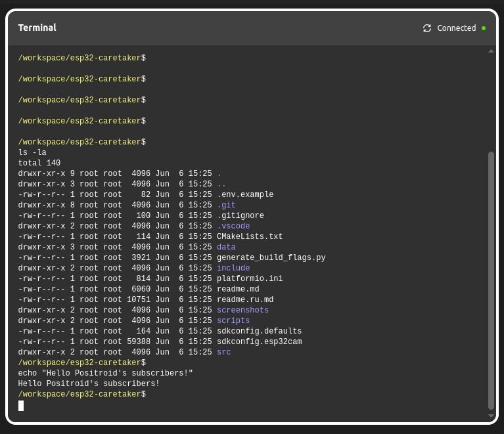Click the sdkconfig.esp32cam file name
Image resolution: width=504 pixels, height=434 pixels.
(x=260, y=341)
